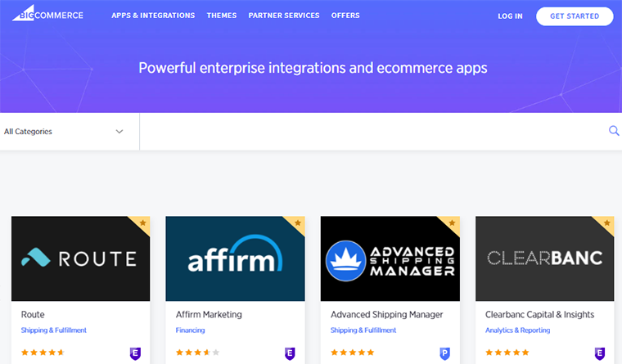The height and width of the screenshot is (364, 622).
Task: Click the featured star badge on Route
Action: pyautogui.click(x=142, y=222)
